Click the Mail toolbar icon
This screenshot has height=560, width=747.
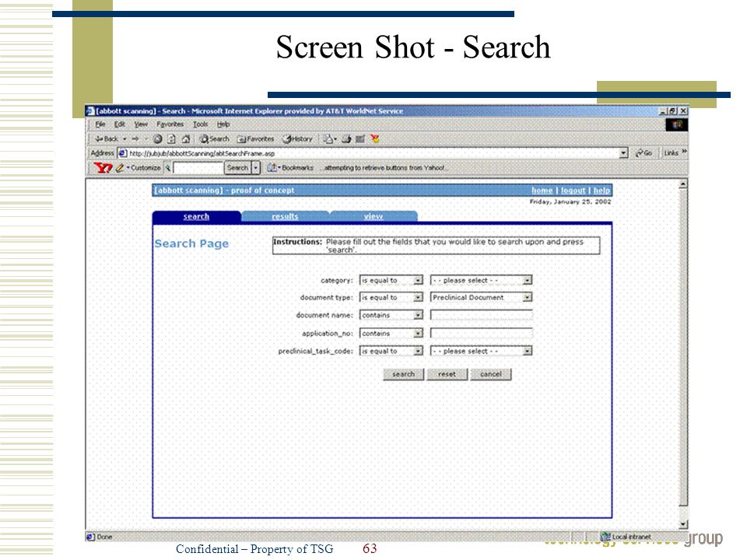(329, 139)
